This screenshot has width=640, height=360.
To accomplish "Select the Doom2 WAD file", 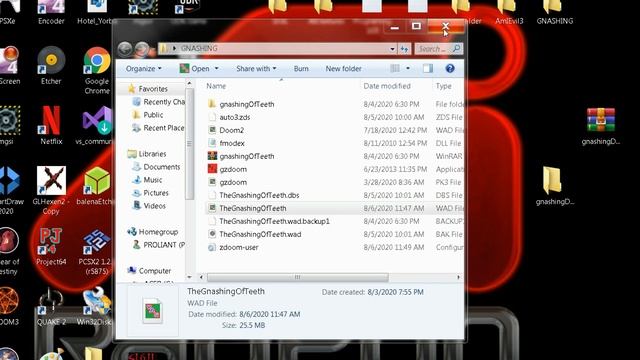I will click(x=335, y=130).
